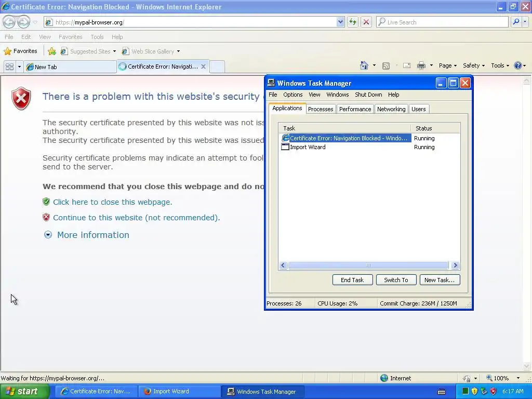This screenshot has height=399, width=532.
Task: Click Switch To button
Action: tap(396, 280)
